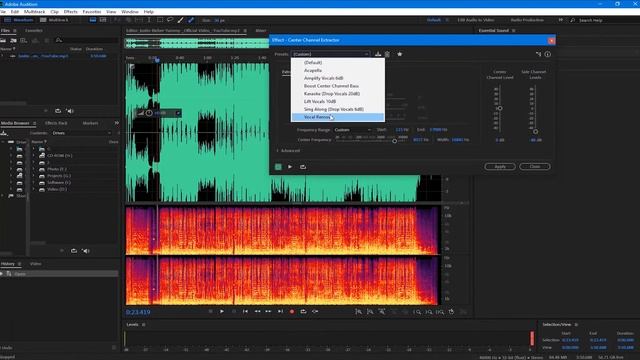Screen dimensions: 640x360
Task: Open the Favorites menu
Action: [92, 12]
